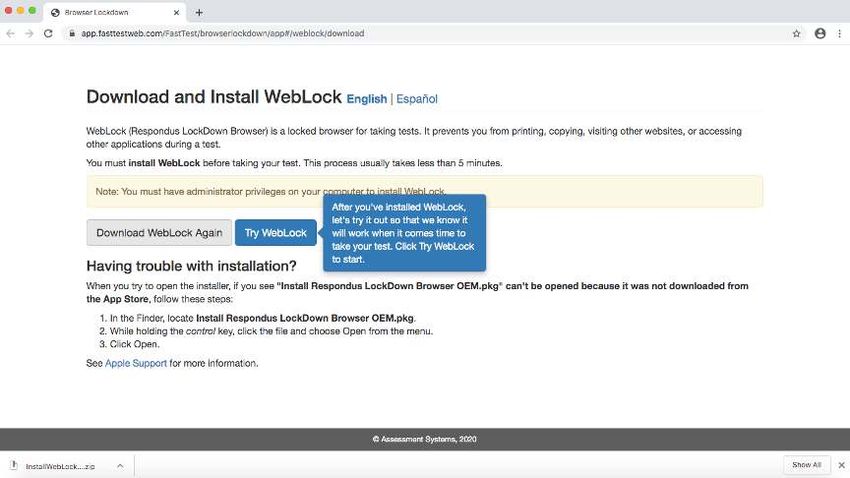Click the green maximize window button
The height and width of the screenshot is (478, 850).
click(33, 11)
